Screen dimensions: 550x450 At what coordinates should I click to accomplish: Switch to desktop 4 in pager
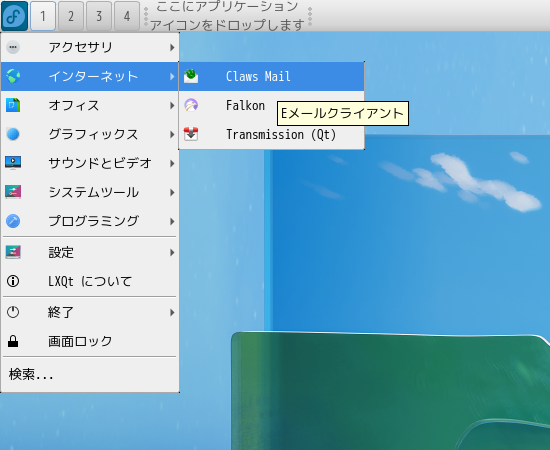tap(127, 16)
